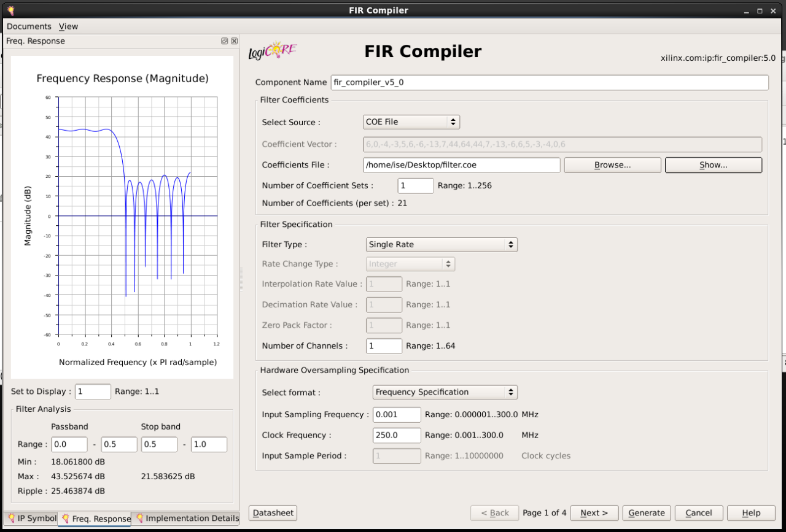Edit the Stop band range start field
Screen dimensions: 786x532
159,445
